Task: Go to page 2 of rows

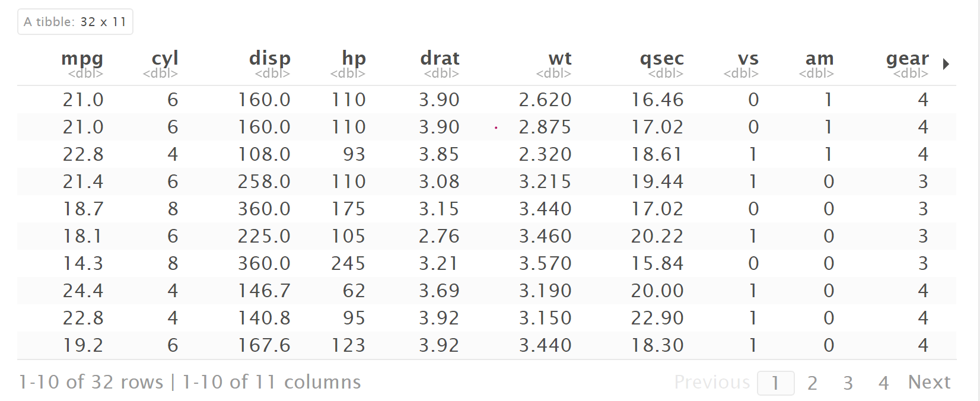Action: point(812,383)
